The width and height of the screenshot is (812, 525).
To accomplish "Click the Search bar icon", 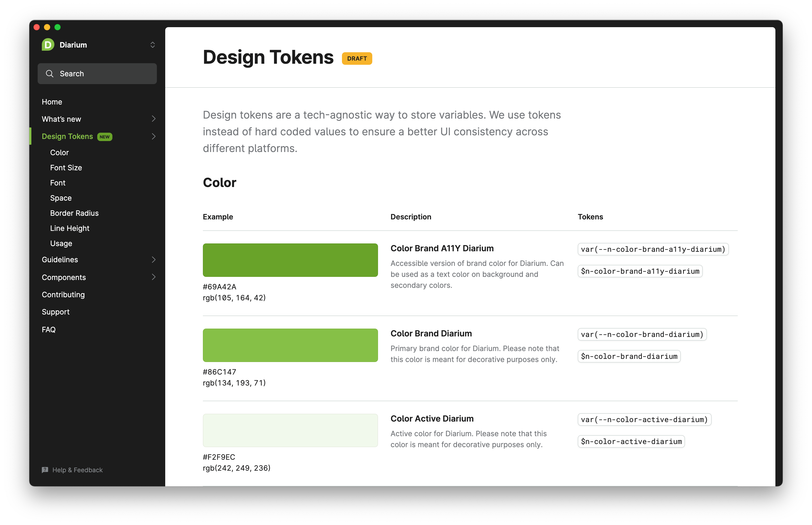I will (x=50, y=73).
